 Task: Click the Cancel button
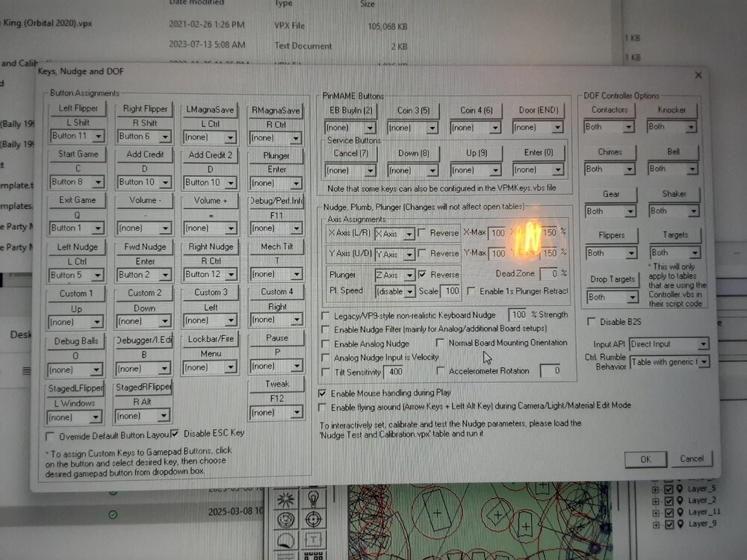click(691, 458)
